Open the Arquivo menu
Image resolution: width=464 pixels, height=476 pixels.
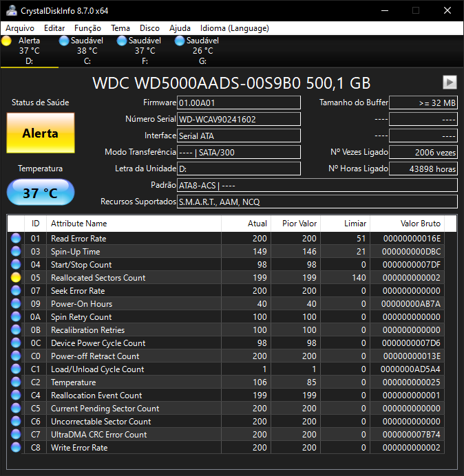click(x=20, y=28)
